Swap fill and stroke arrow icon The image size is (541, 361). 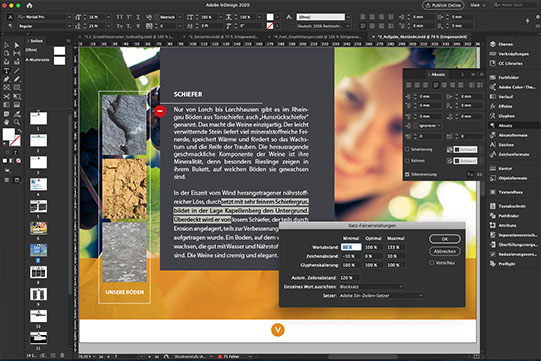pyautogui.click(x=19, y=131)
